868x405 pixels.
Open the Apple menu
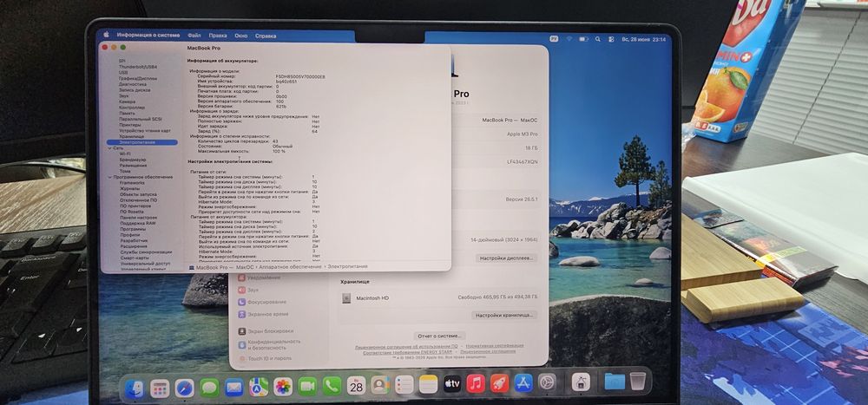[107, 35]
